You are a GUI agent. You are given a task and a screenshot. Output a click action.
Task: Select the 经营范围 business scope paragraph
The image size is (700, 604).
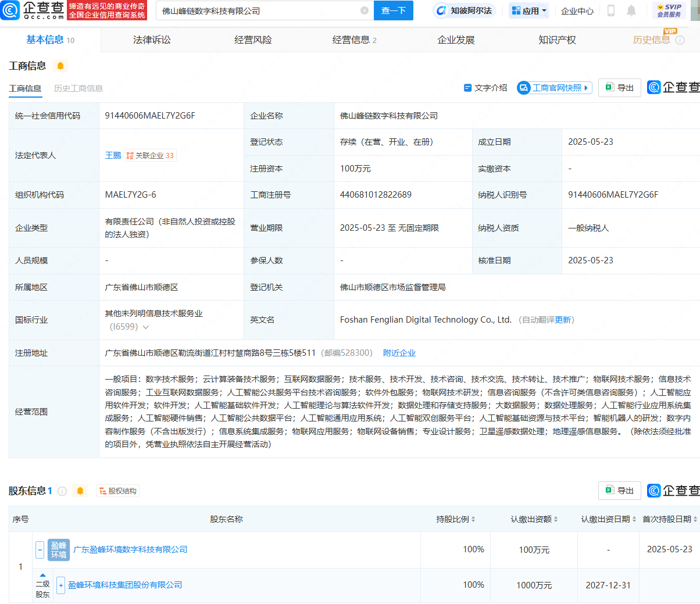click(398, 412)
